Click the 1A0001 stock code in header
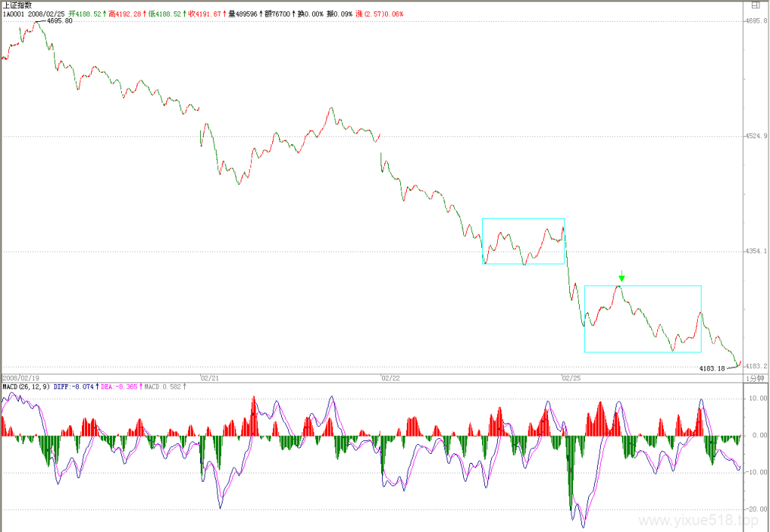The height and width of the screenshot is (532, 770). point(14,14)
